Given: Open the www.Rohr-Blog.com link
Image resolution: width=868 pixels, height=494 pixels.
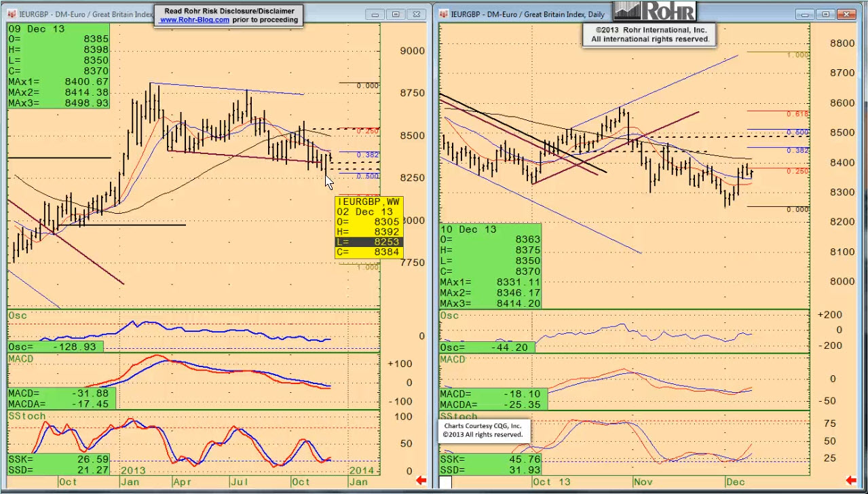Looking at the screenshot, I should coord(194,20).
